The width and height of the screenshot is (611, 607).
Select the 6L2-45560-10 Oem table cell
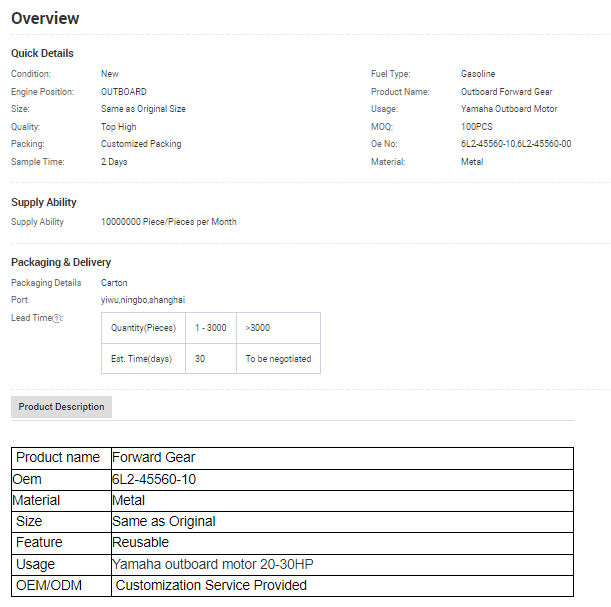point(154,479)
